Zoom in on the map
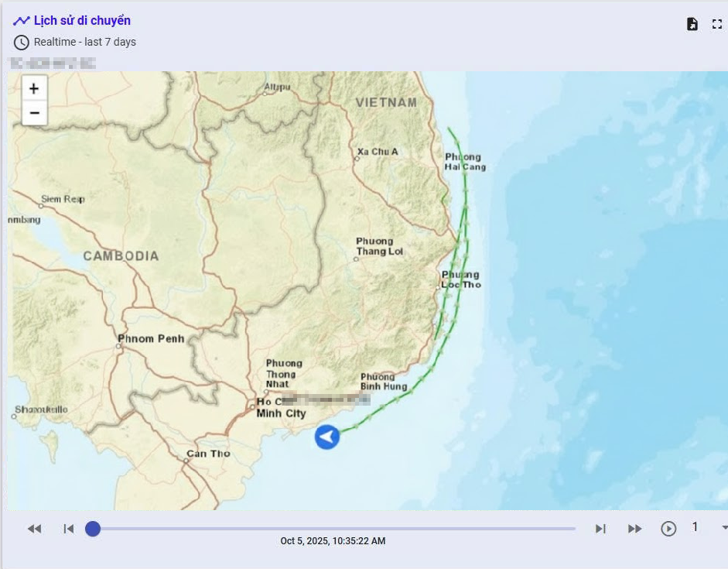 click(x=34, y=88)
